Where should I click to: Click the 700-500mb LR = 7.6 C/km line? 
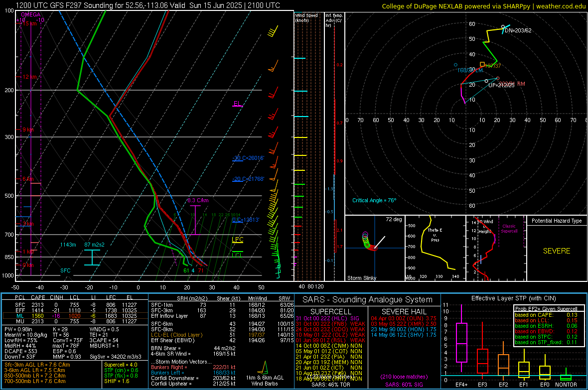[x=35, y=381]
